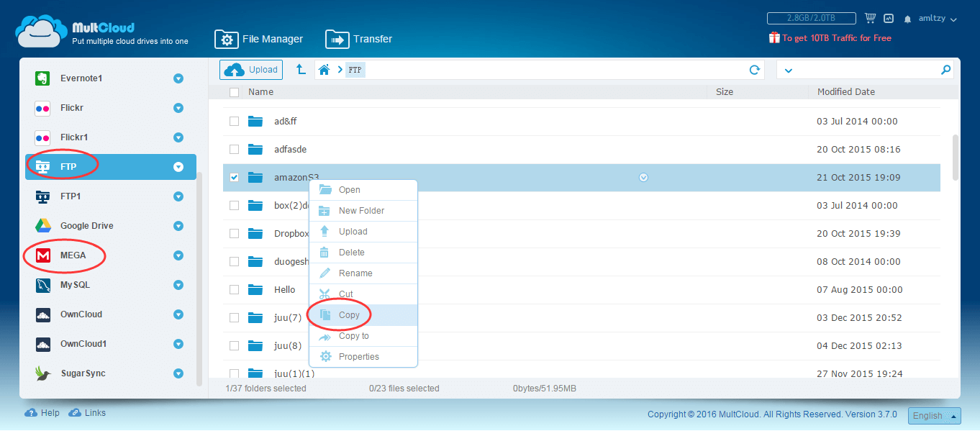Click the ad&ff folder icon
Image resolution: width=980 pixels, height=431 pixels.
pyautogui.click(x=255, y=121)
